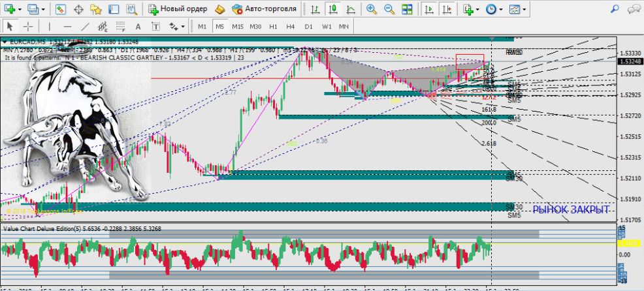This screenshot has width=644, height=291.
Task: Tile the chart windows
Action: (407, 8)
